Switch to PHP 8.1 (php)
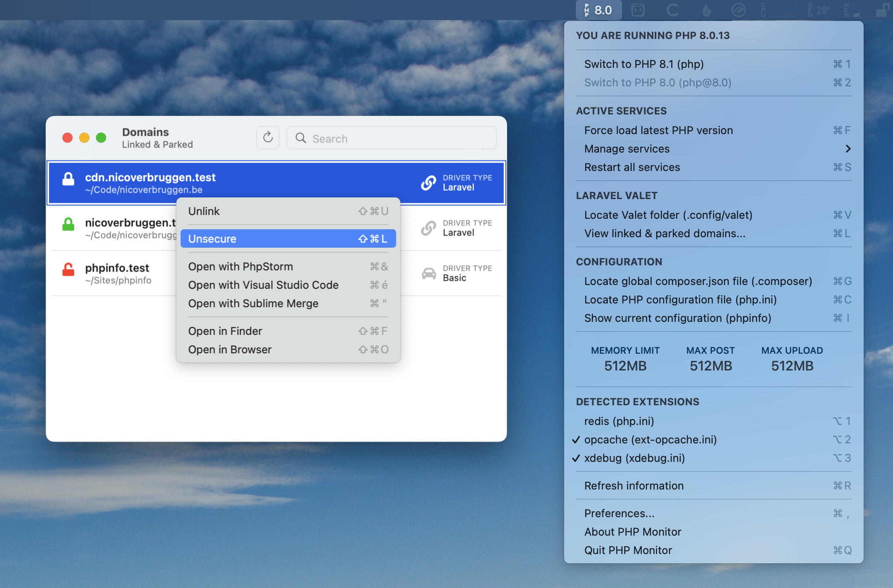The width and height of the screenshot is (893, 588). pyautogui.click(x=713, y=64)
